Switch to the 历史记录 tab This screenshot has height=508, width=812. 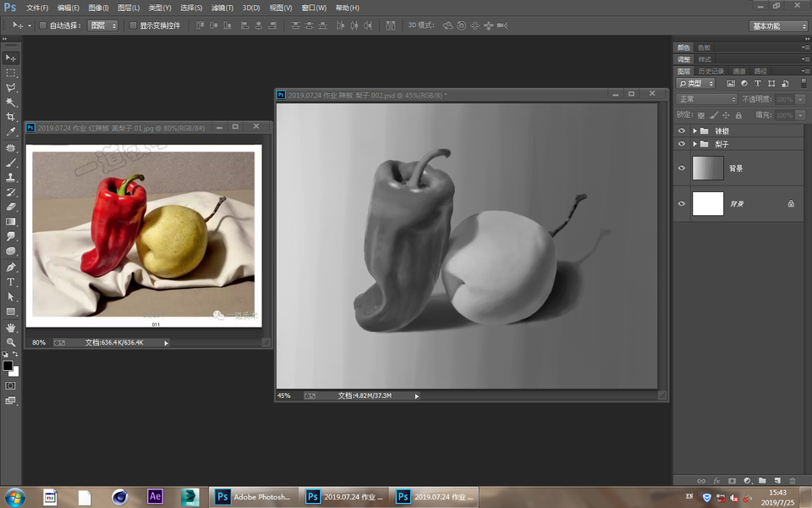(x=710, y=71)
